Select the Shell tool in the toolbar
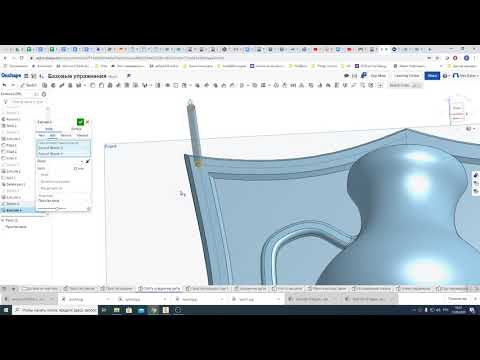The image size is (480, 360). click(x=127, y=85)
